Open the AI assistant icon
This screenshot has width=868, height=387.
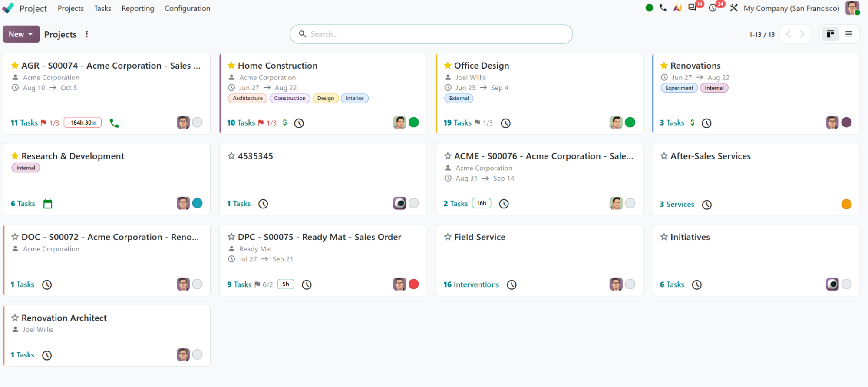[677, 8]
